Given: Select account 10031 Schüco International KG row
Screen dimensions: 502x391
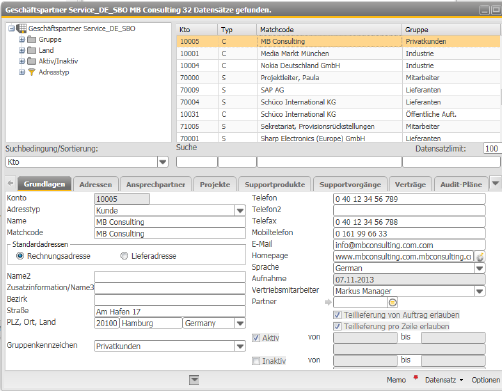Looking at the screenshot, I should click(338, 114).
